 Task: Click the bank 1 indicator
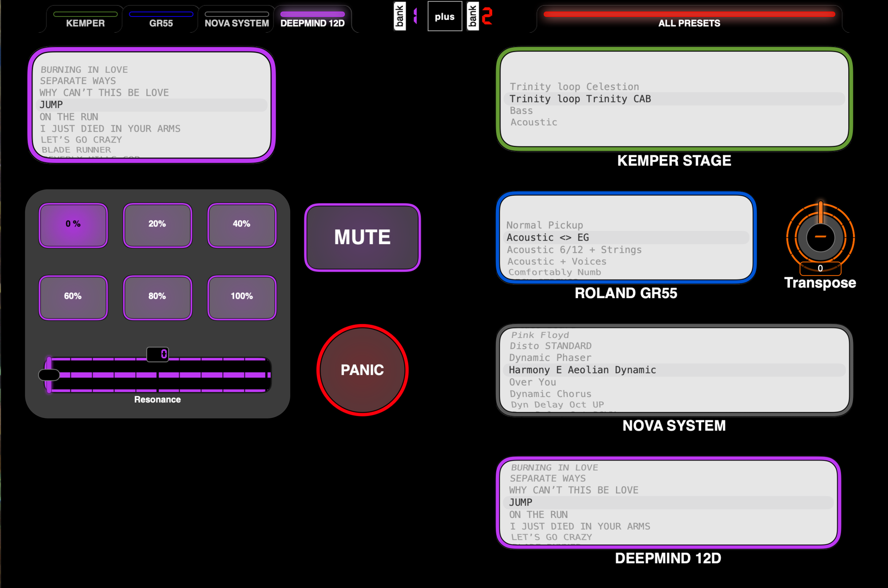[x=406, y=16]
